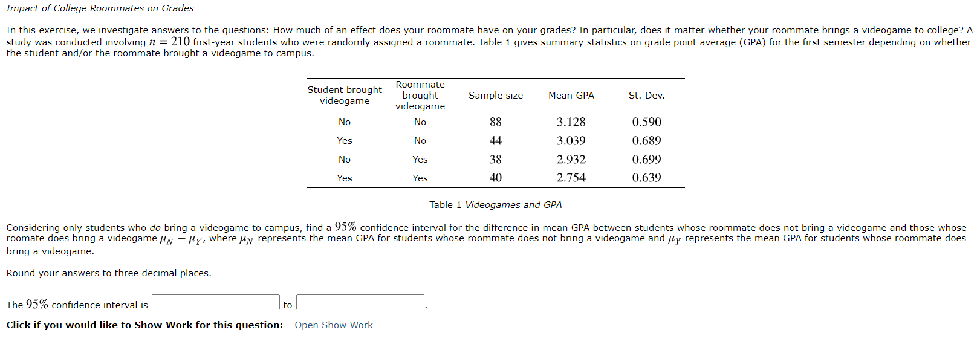
Task: Click the upper bound input box after 'to'
Action: click(360, 302)
